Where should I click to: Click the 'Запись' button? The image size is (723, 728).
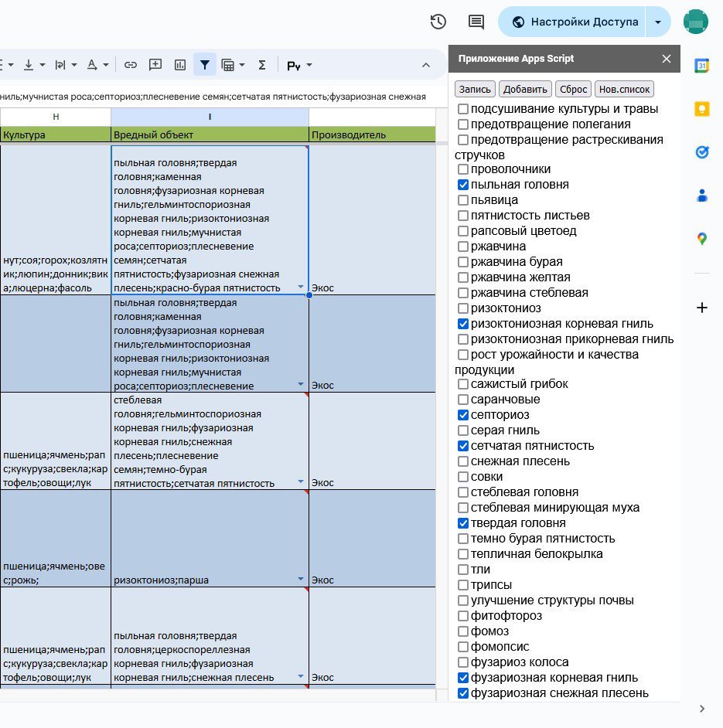(475, 89)
